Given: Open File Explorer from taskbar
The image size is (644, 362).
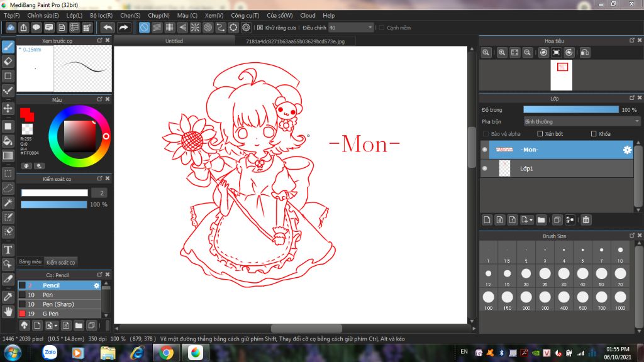Looking at the screenshot, I should coord(108,353).
